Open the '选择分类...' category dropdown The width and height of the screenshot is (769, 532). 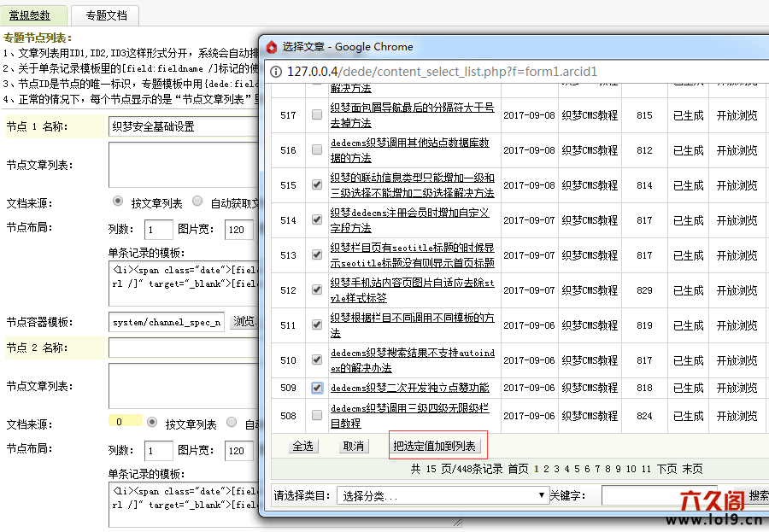pos(443,495)
